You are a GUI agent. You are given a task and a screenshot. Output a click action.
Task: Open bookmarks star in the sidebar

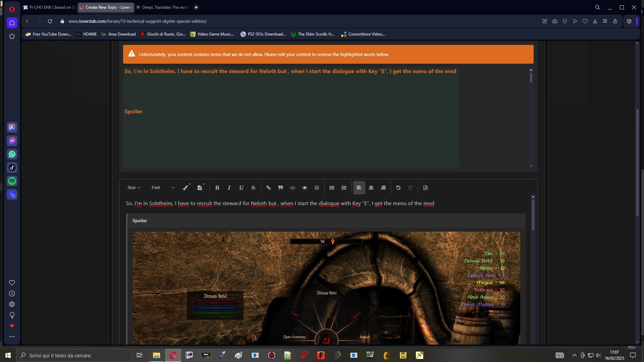pos(12,36)
